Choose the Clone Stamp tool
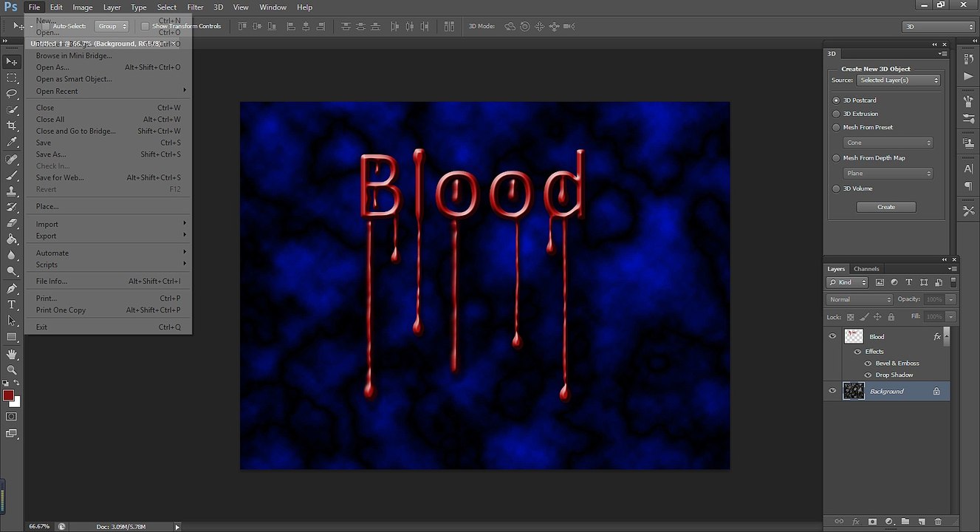Screen dimensions: 980x532 12,191
